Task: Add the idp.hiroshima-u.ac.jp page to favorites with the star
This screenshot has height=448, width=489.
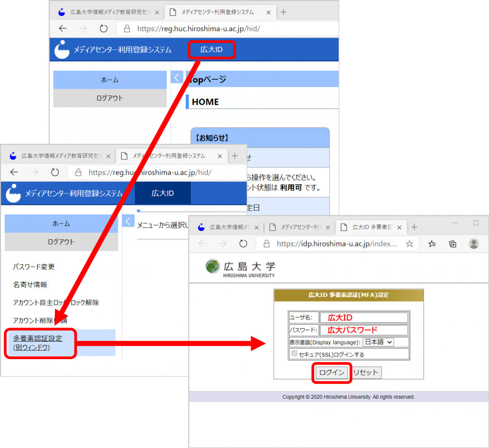Action: tap(409, 244)
